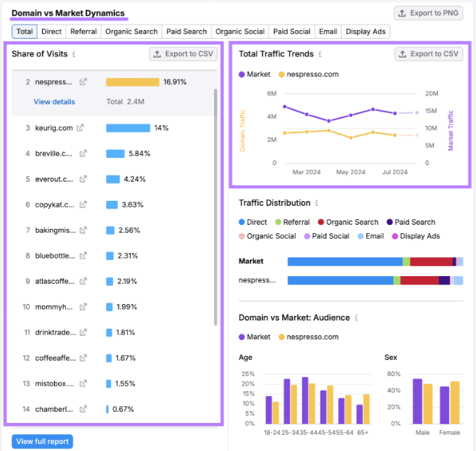The width and height of the screenshot is (476, 451).
Task: Open external link icon beside breville domain
Action: click(83, 153)
